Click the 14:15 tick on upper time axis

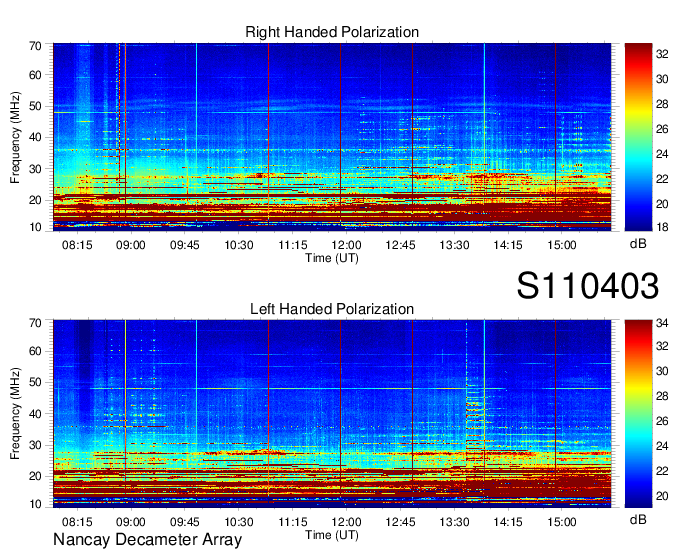tap(508, 245)
